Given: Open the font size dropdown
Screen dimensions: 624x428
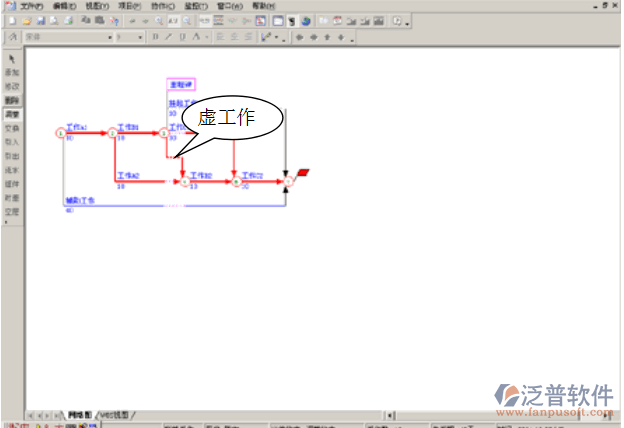Looking at the screenshot, I should (x=142, y=37).
